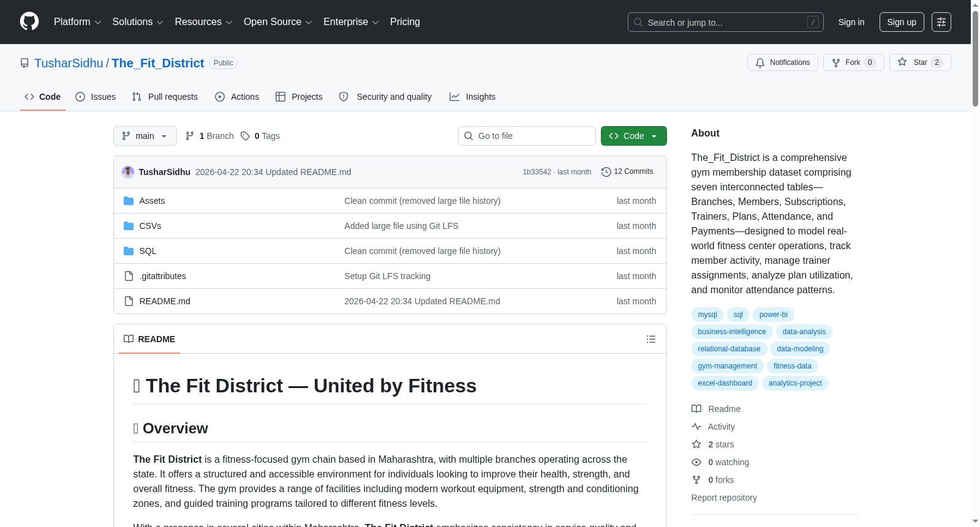The width and height of the screenshot is (980, 527).
Task: Switch to the Projects tab
Action: (299, 97)
